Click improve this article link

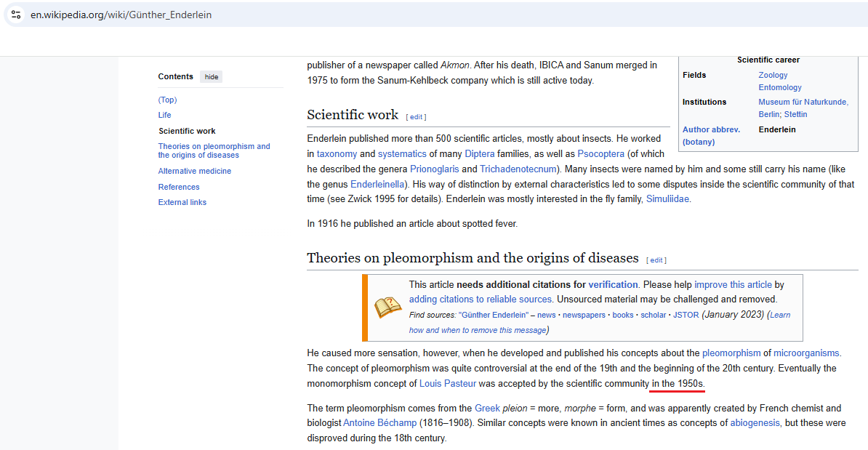click(733, 284)
